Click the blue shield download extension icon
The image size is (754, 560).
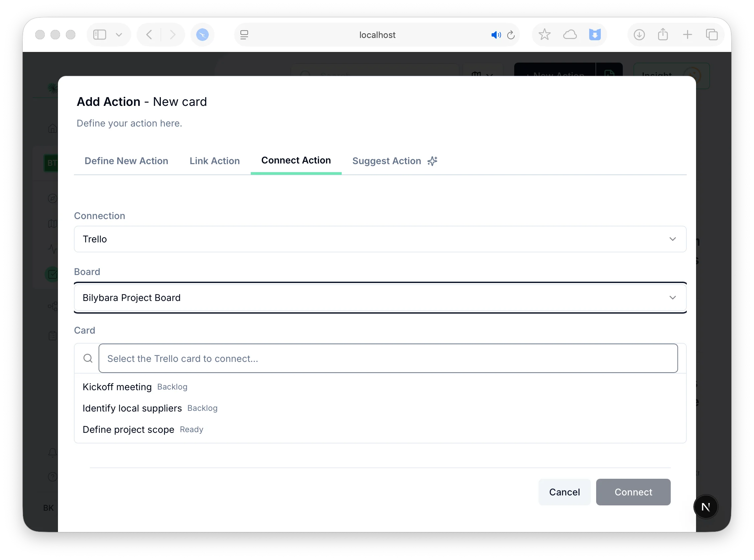(x=595, y=35)
